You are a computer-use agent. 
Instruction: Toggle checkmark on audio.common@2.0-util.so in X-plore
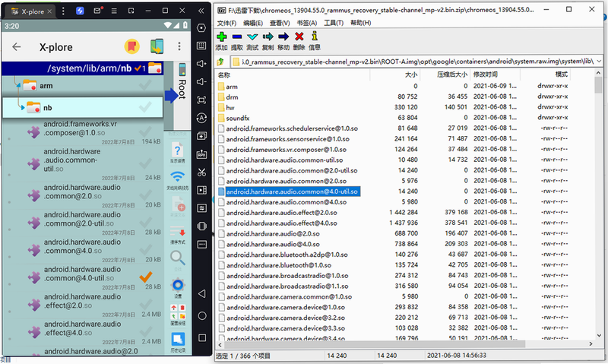(x=146, y=222)
